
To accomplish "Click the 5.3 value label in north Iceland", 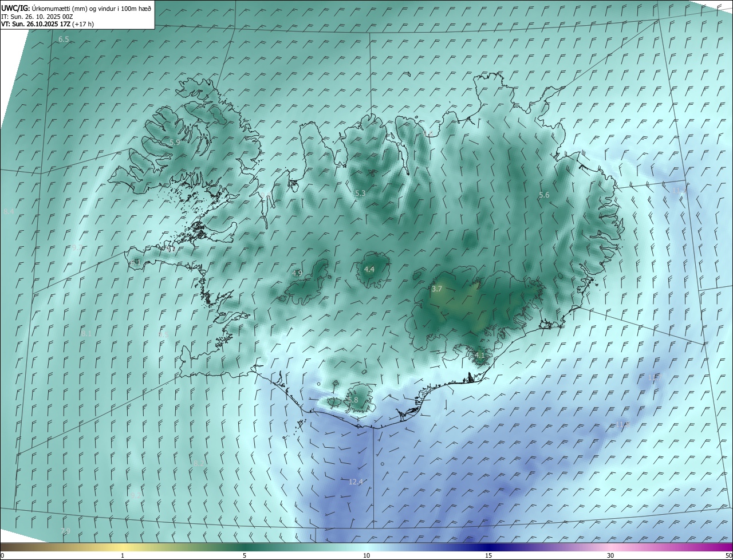I will (x=360, y=194).
